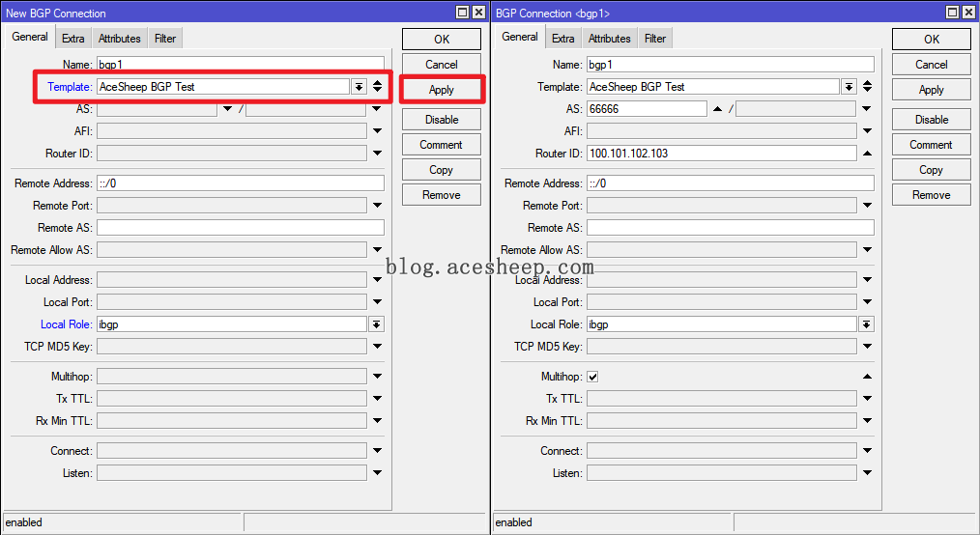Expand the Connect option in right window
Screen dimensions: 980x535
click(867, 451)
